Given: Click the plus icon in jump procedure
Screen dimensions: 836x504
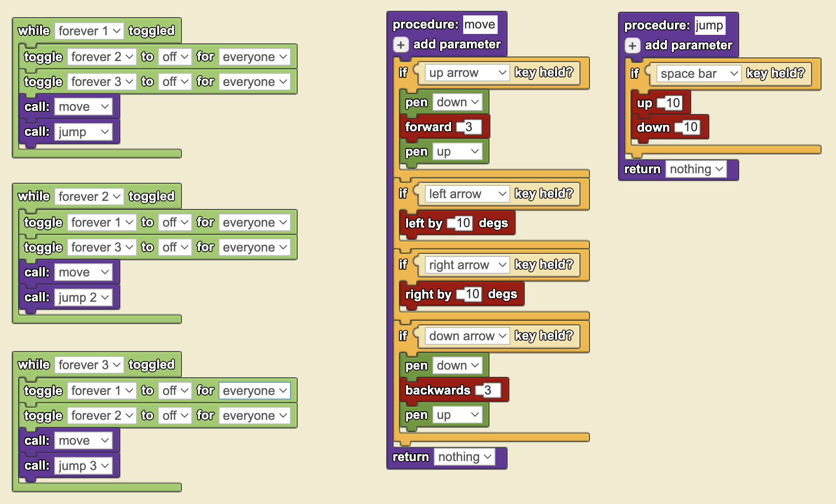Looking at the screenshot, I should coord(632,46).
